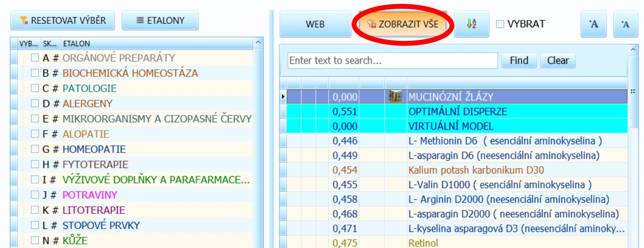Select the L-asparagin D2000 row
Screen dimensions: 644x248
click(x=457, y=214)
